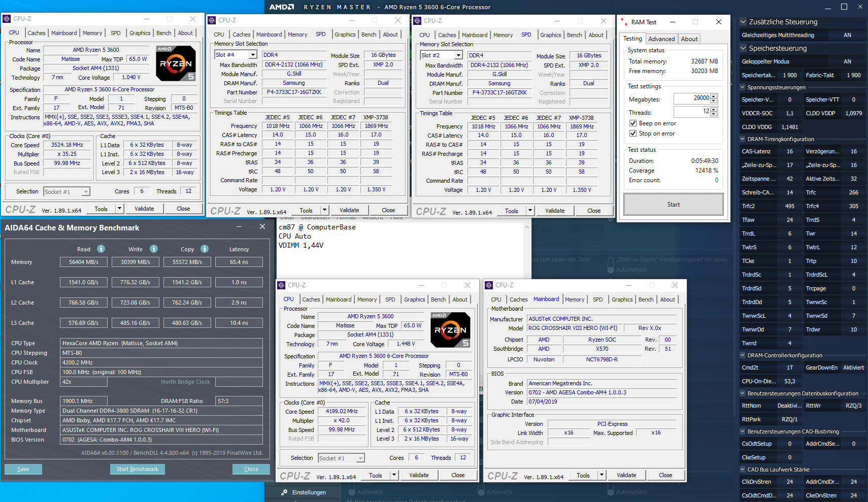Click the Gleichzeitiges Multithreading AN value
The image size is (868, 502).
pos(847,35)
